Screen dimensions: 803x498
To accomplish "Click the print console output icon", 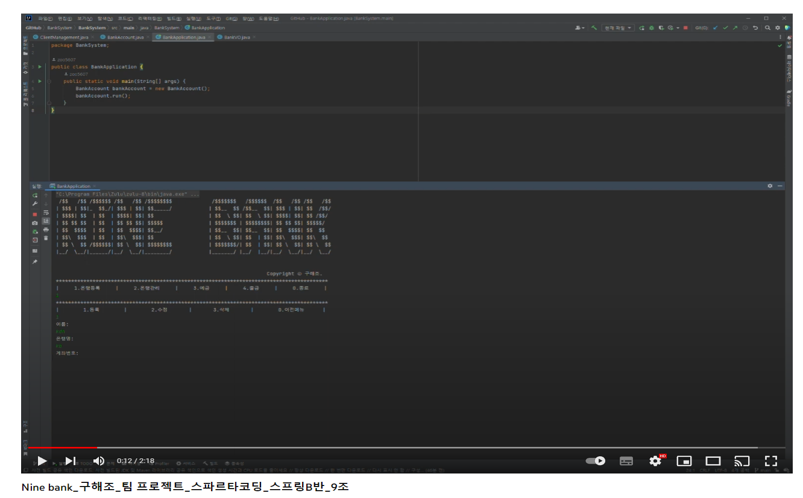I will (46, 230).
